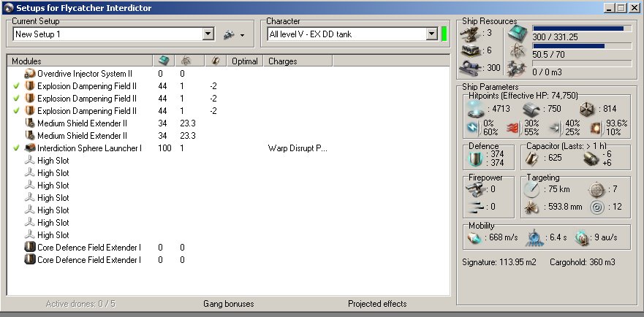The height and width of the screenshot is (317, 644).
Task: Click the structure hitpoints icon showing 814
Action: coord(587,110)
